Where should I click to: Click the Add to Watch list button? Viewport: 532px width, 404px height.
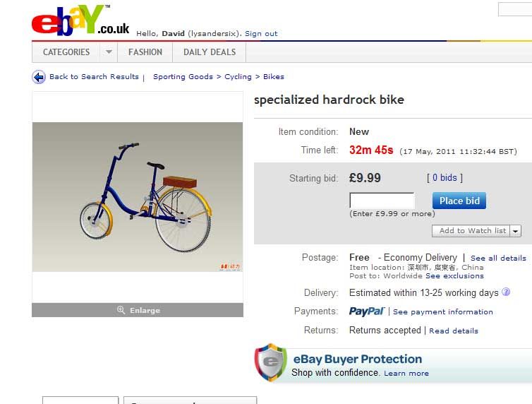tap(471, 231)
